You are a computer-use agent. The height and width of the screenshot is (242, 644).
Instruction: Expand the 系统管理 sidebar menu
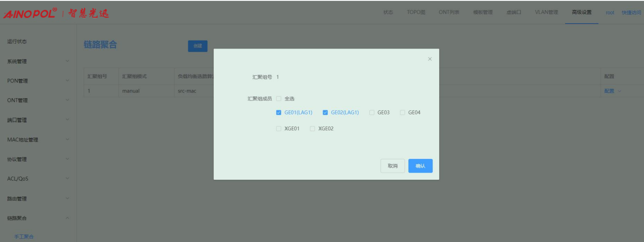(x=38, y=61)
